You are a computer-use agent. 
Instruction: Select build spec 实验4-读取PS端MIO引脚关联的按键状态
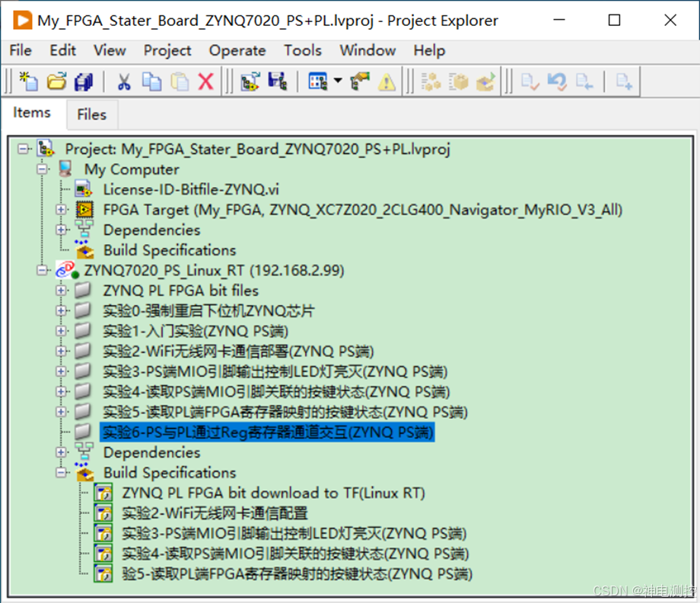(x=295, y=554)
